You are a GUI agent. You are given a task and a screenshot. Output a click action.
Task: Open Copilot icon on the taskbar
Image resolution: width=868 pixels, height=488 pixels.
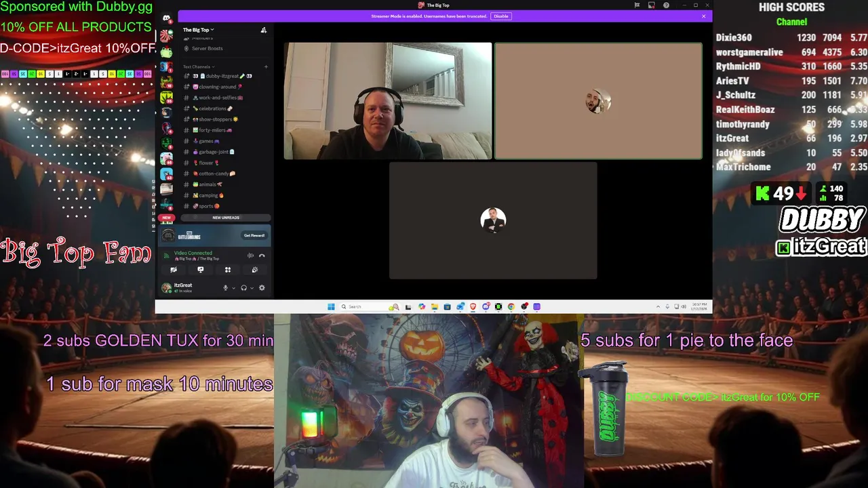click(422, 306)
